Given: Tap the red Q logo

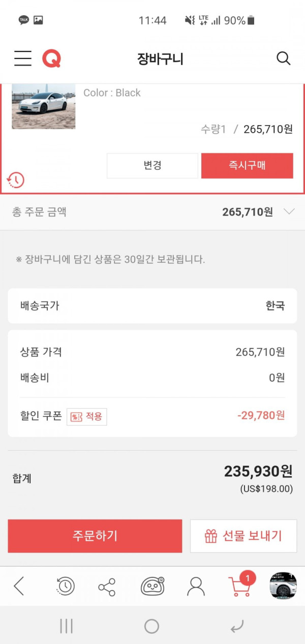Looking at the screenshot, I should click(51, 58).
